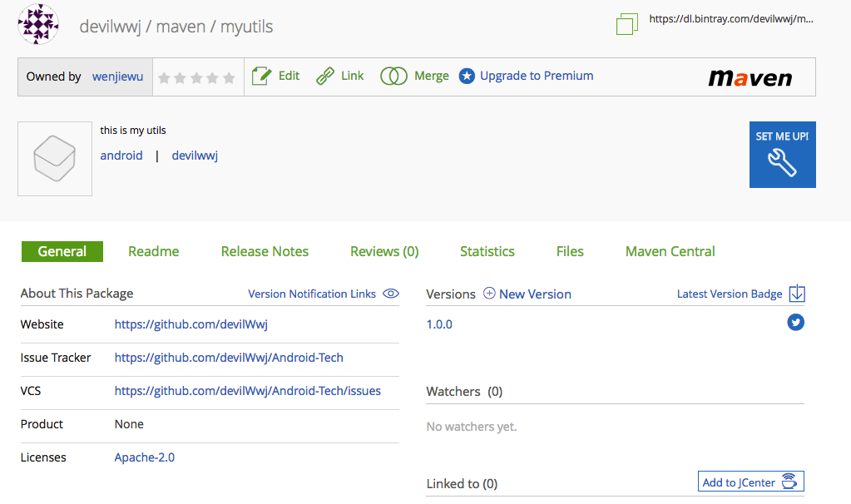Click the Edit pencil icon
This screenshot has width=851, height=504.
click(261, 77)
